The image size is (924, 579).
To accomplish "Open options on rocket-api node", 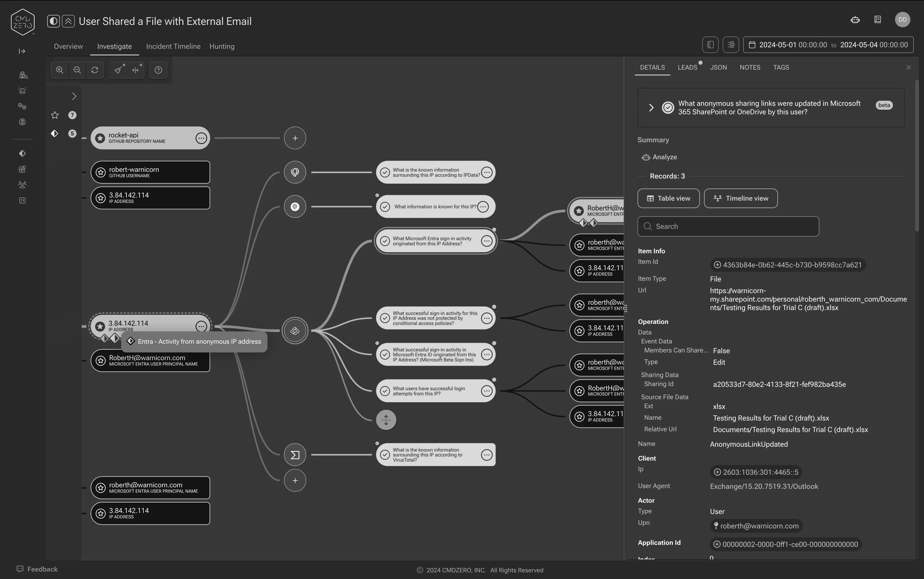I will (x=201, y=138).
